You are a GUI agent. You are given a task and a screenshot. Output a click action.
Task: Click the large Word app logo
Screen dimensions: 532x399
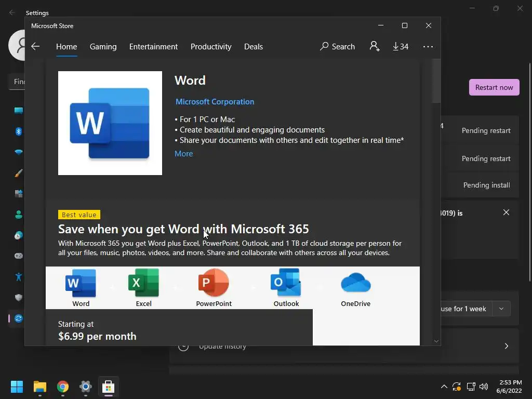[x=110, y=123]
